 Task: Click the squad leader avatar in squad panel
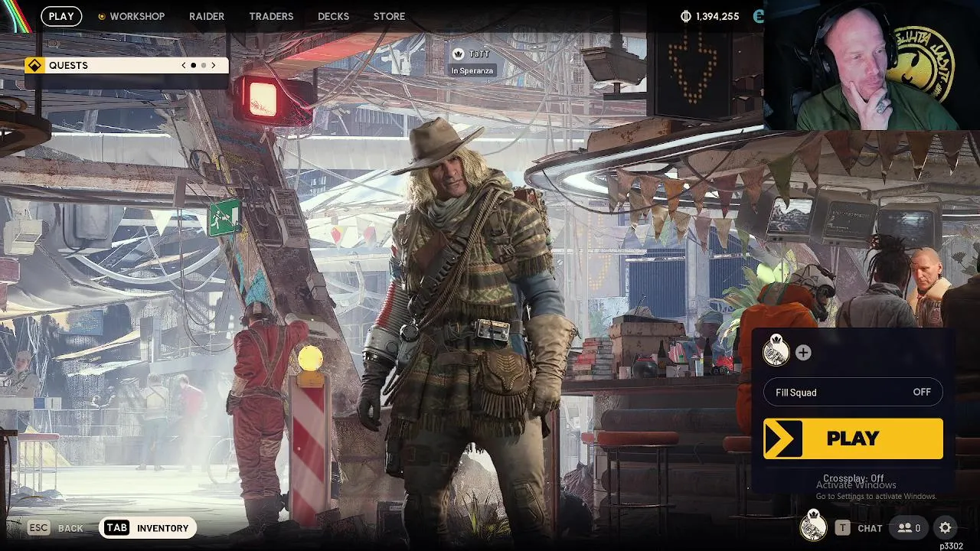[x=776, y=351]
